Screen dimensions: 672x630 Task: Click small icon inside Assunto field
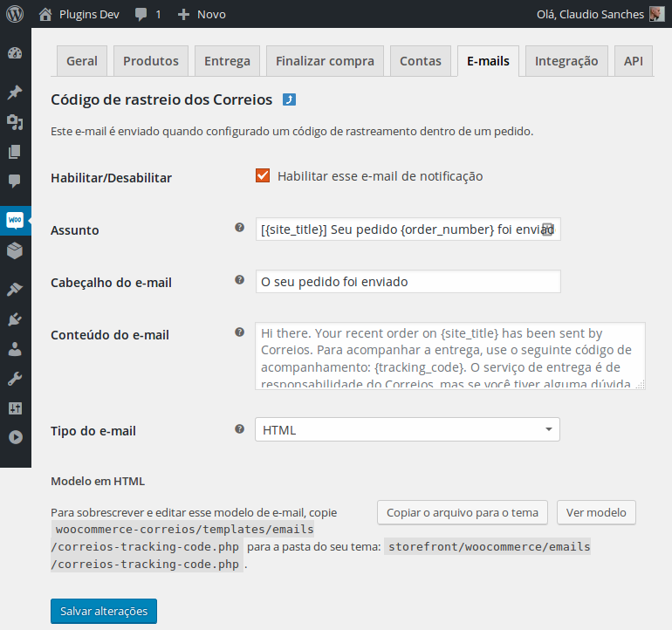tap(547, 229)
